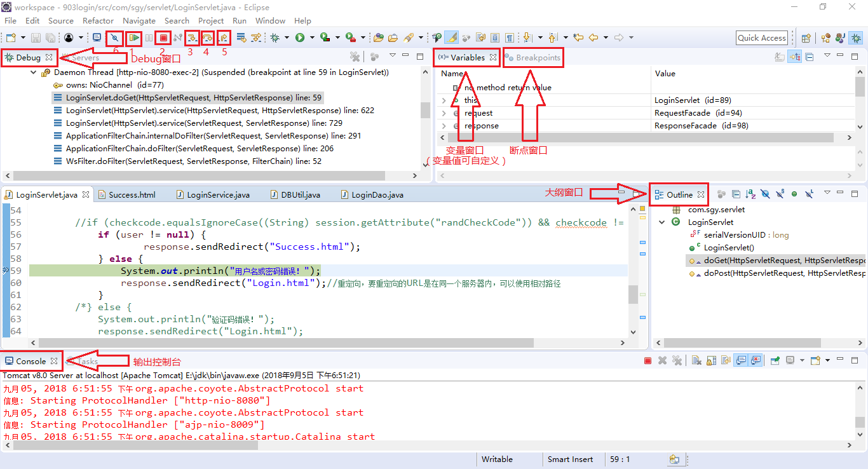868x469 pixels.
Task: Collapse the Daemon Thread node
Action: [34, 72]
